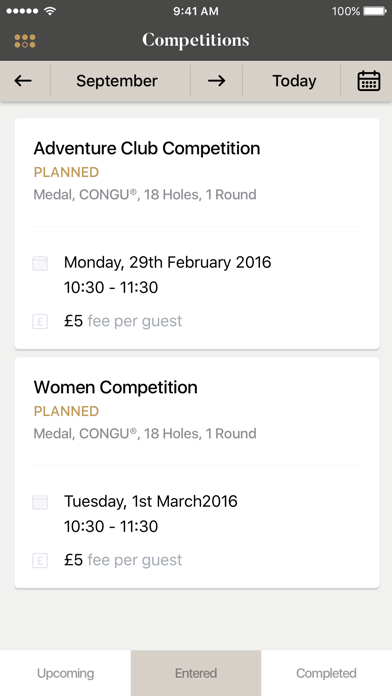Tap the Competitions header title

point(196,40)
